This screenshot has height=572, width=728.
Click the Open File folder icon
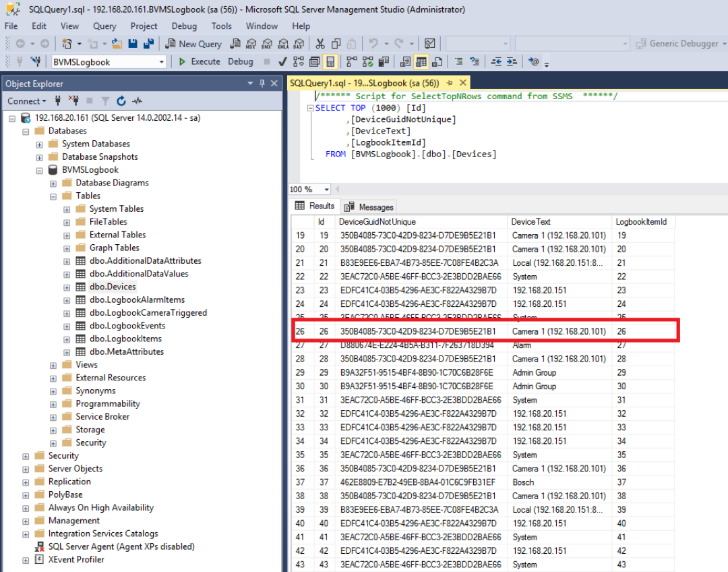[x=117, y=44]
